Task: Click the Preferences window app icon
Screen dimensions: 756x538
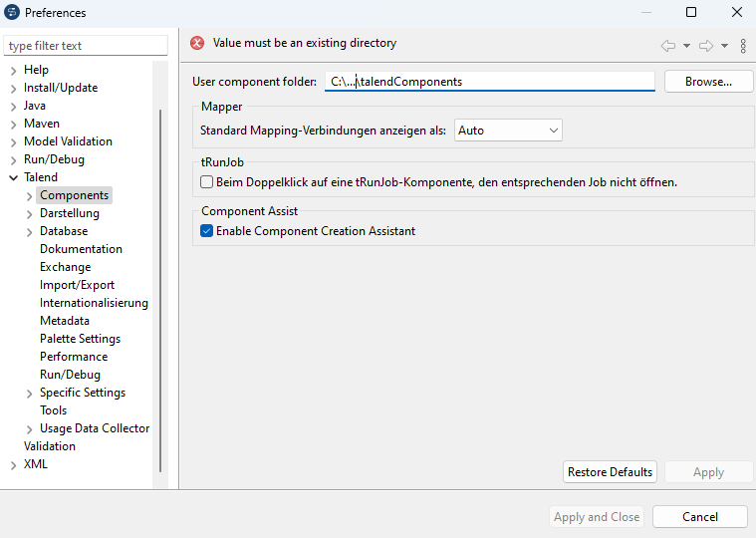Action: 12,12
